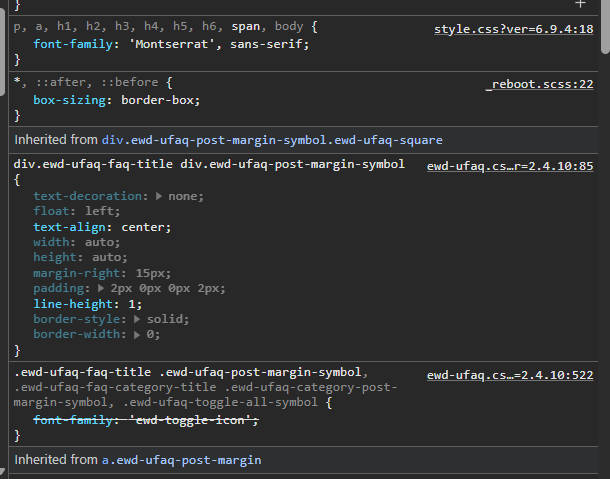Click the div.ewd-ufaq-faq-title div.ewd-ufaq-post-margin-symbol selector

tap(209, 164)
